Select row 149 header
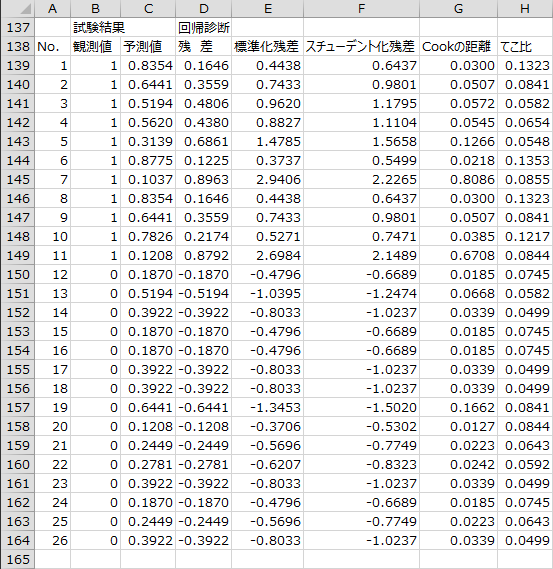This screenshot has width=553, height=569. [x=18, y=255]
